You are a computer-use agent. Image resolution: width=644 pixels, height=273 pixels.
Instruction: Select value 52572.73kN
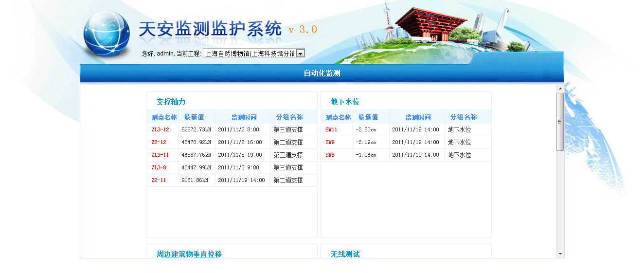pos(197,130)
